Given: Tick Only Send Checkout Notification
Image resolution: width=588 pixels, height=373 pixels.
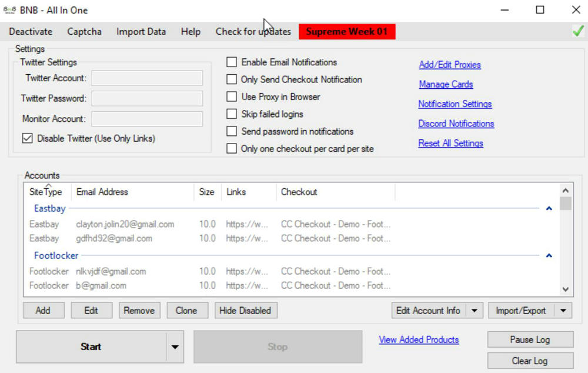Looking at the screenshot, I should [x=232, y=79].
